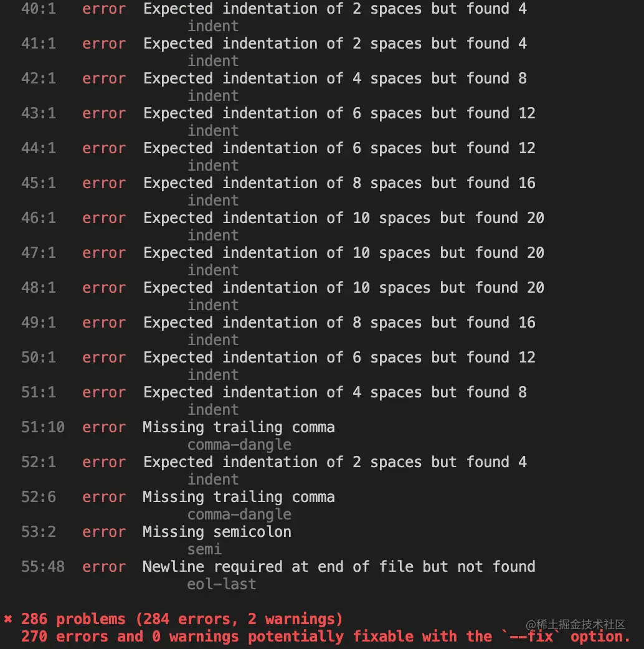Click the "semi" rule name
The height and width of the screenshot is (649, 644).
[x=204, y=549]
